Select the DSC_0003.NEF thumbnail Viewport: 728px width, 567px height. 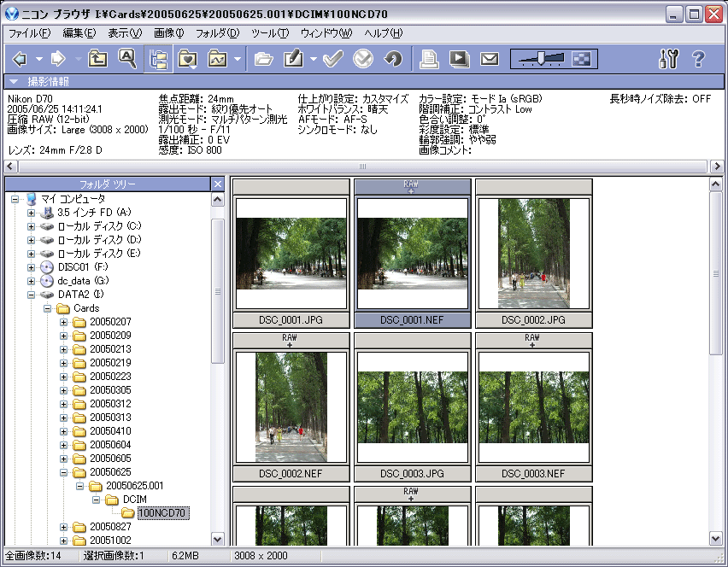click(534, 407)
